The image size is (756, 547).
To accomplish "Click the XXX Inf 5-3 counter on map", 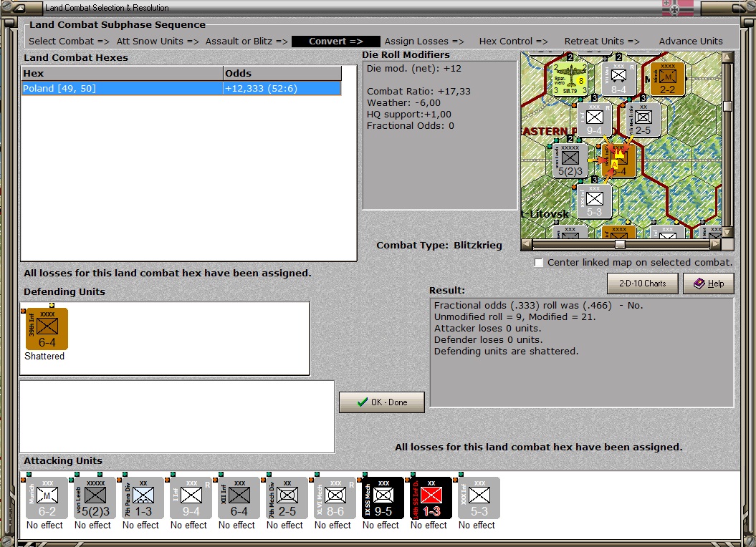I will (x=595, y=201).
